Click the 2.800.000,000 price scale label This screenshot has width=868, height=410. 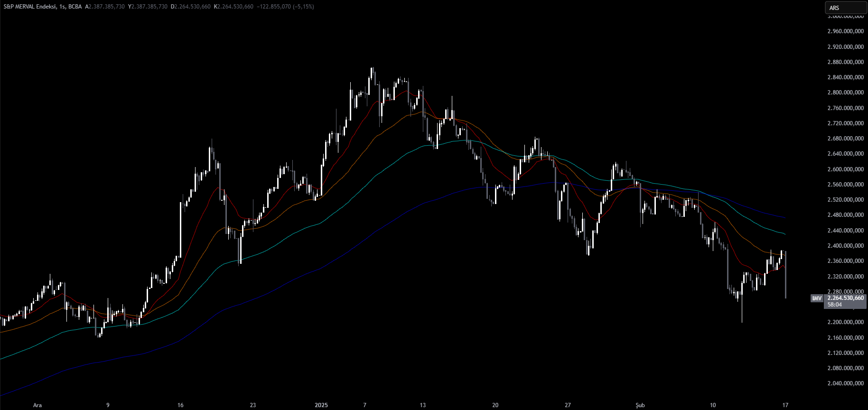pos(845,93)
